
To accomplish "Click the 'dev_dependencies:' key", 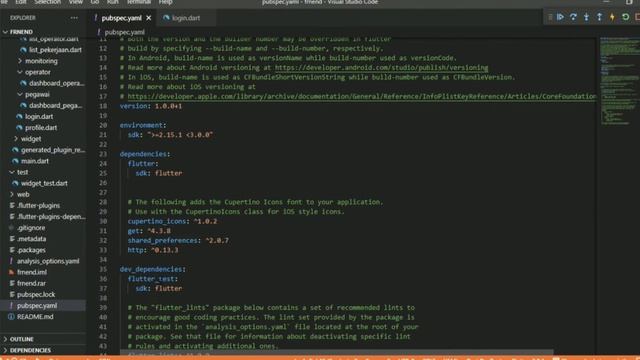I will (153, 269).
